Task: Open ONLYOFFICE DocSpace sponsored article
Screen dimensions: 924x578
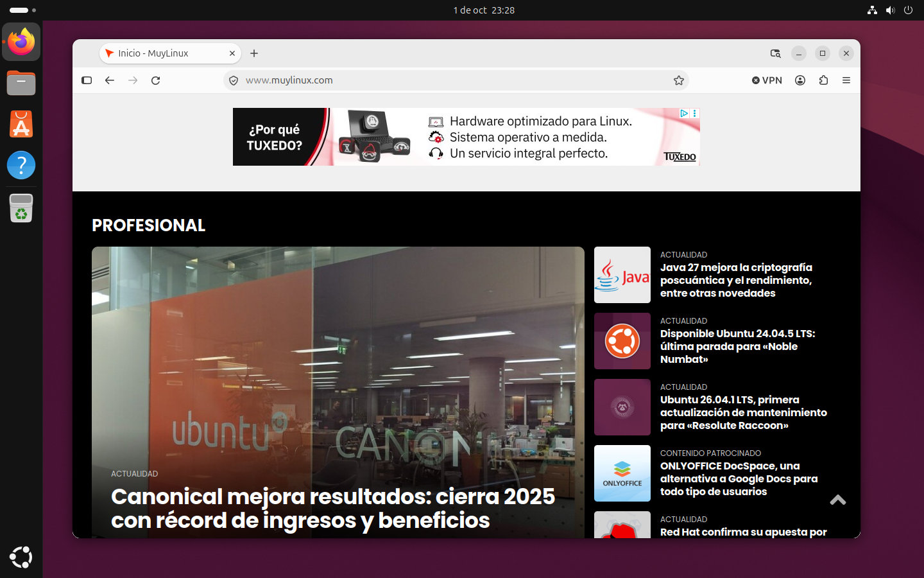Action: click(739, 478)
